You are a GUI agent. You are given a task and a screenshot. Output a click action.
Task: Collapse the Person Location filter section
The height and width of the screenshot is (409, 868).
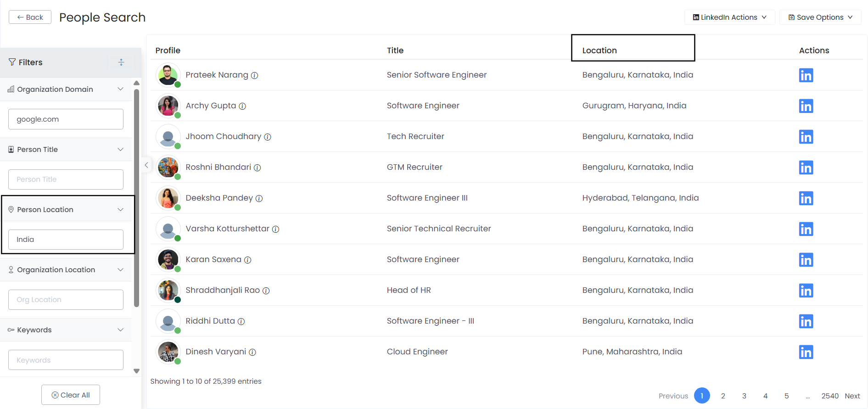[x=120, y=210]
